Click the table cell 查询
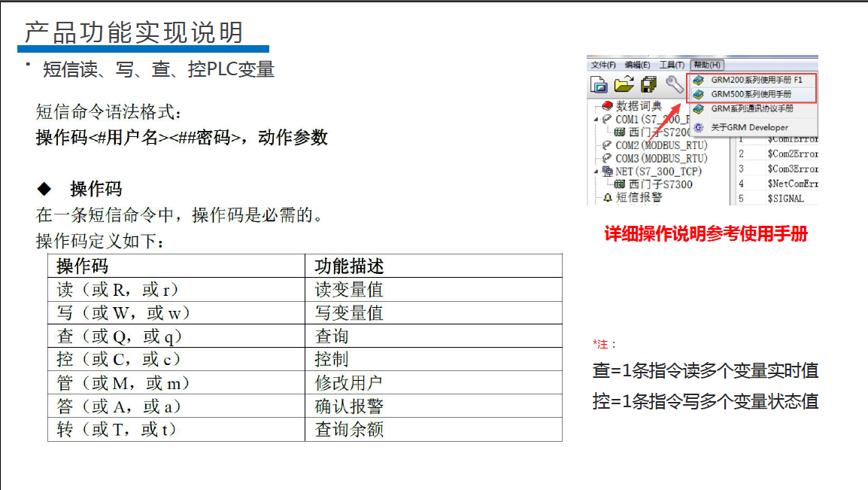Viewport: 868px width, 490px height. tap(433, 336)
